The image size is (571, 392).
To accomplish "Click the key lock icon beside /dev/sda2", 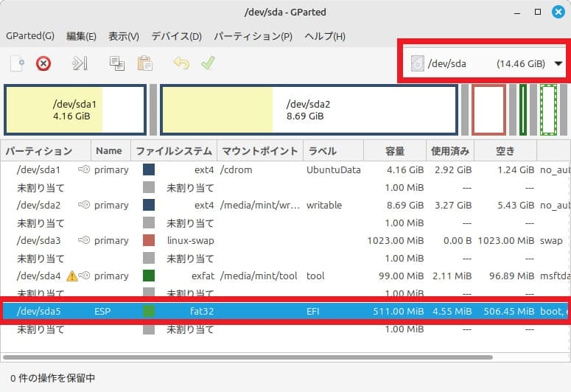I will coord(84,205).
